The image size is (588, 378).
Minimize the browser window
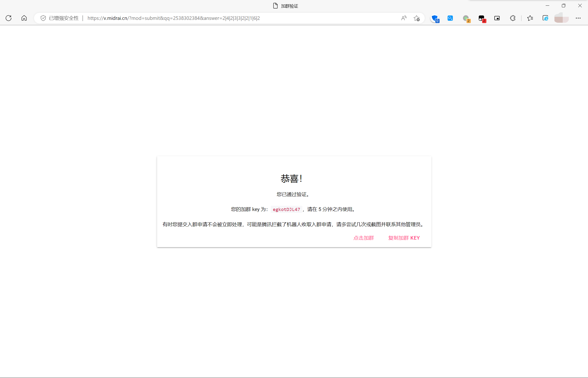(x=547, y=6)
